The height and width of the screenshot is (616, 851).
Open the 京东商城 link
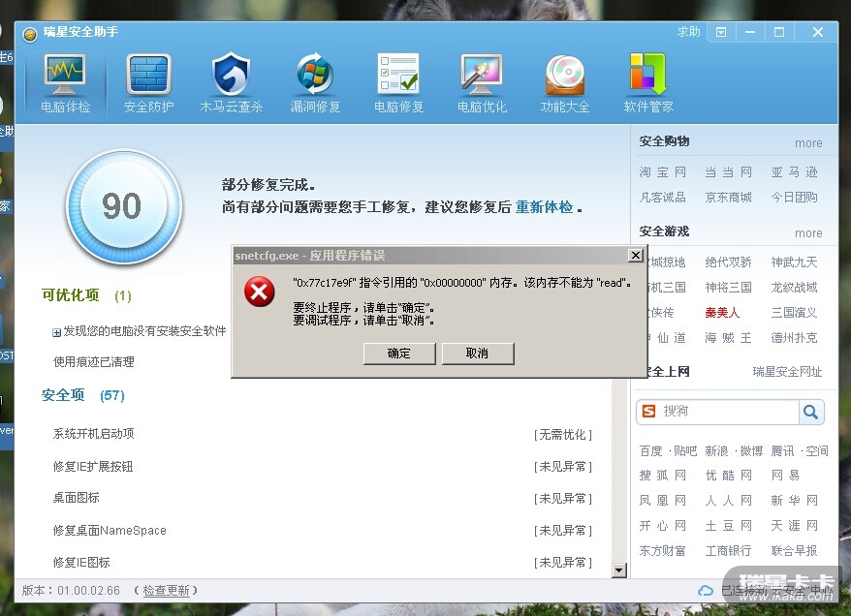coord(728,198)
